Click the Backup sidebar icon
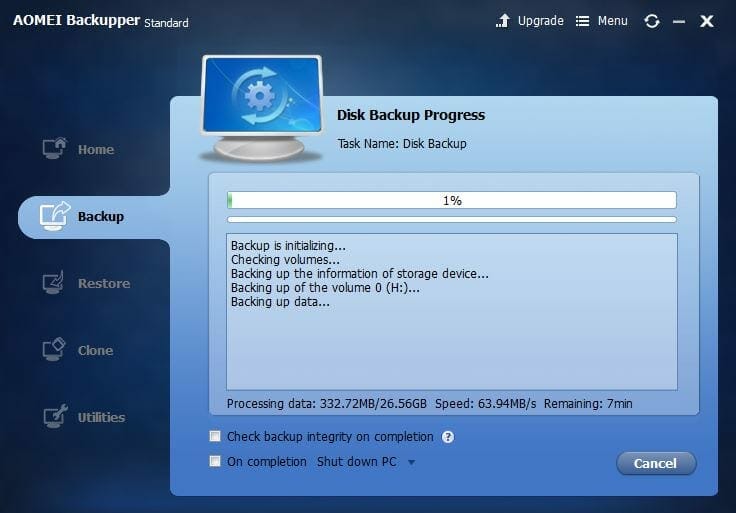 (x=54, y=216)
